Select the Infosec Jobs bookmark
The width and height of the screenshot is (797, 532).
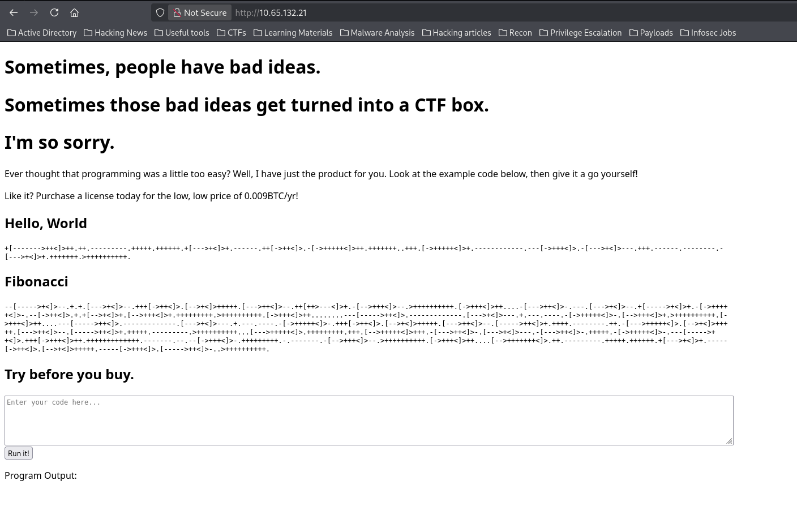(x=708, y=32)
